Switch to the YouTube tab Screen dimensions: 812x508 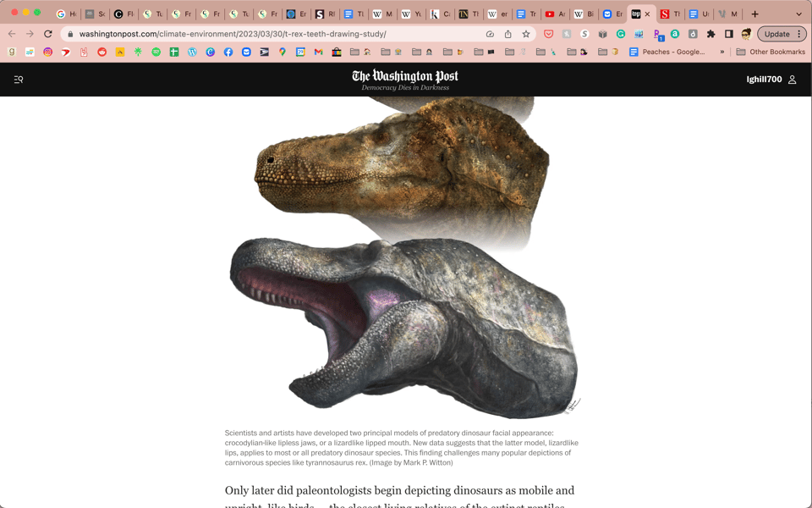(x=550, y=14)
